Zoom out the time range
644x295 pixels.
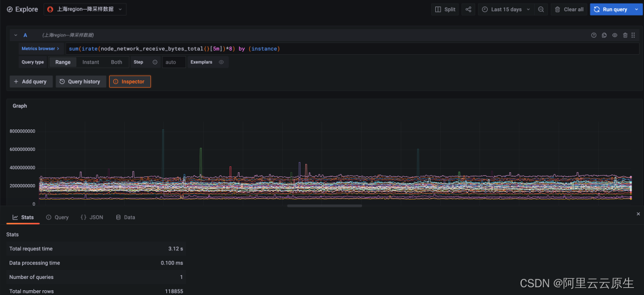(541, 9)
